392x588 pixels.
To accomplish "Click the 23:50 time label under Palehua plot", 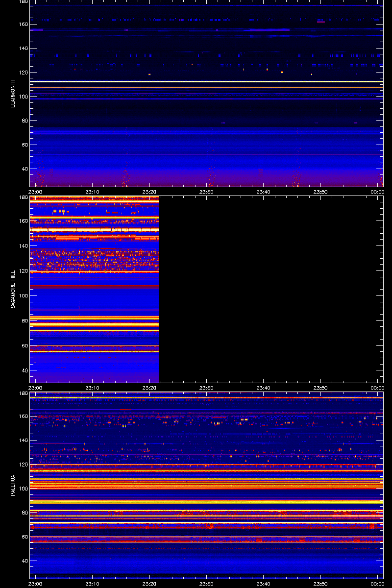I will [x=320, y=584].
